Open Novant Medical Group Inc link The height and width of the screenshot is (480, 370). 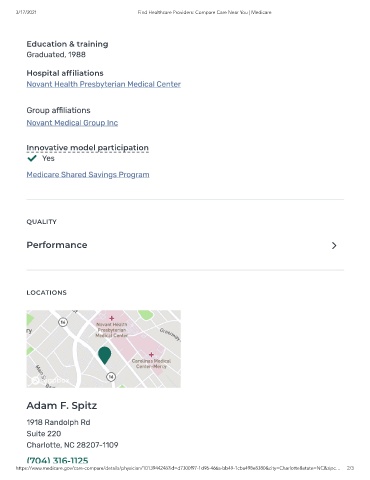tap(72, 123)
